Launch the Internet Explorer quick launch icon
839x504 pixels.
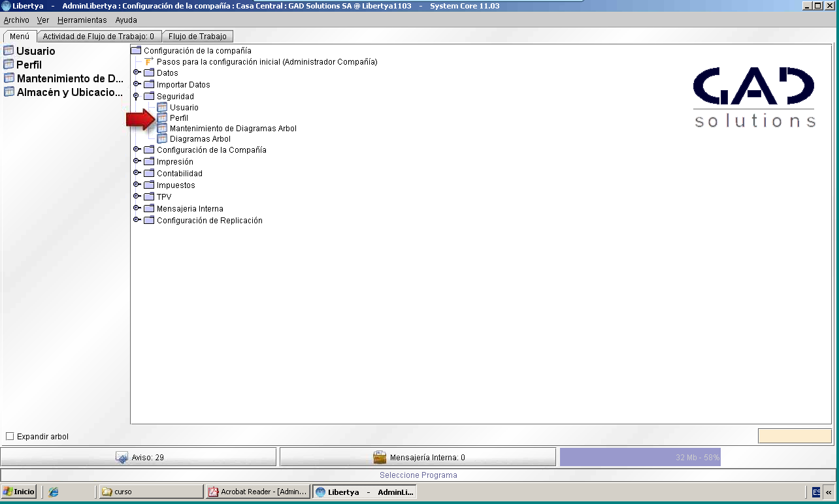click(x=54, y=492)
